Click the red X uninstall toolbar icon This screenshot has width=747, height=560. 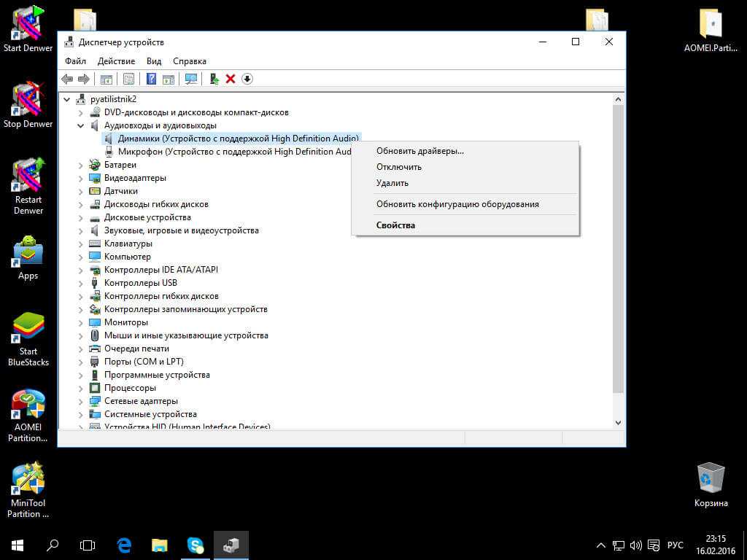[231, 79]
